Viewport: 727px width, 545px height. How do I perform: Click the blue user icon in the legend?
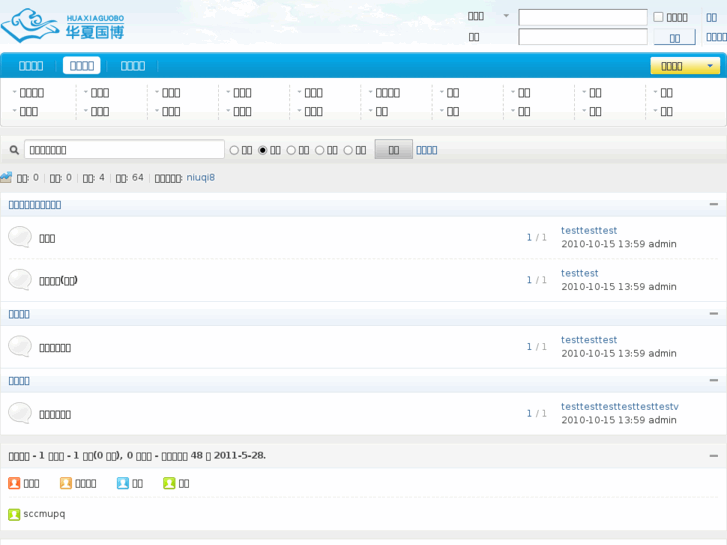[x=123, y=483]
